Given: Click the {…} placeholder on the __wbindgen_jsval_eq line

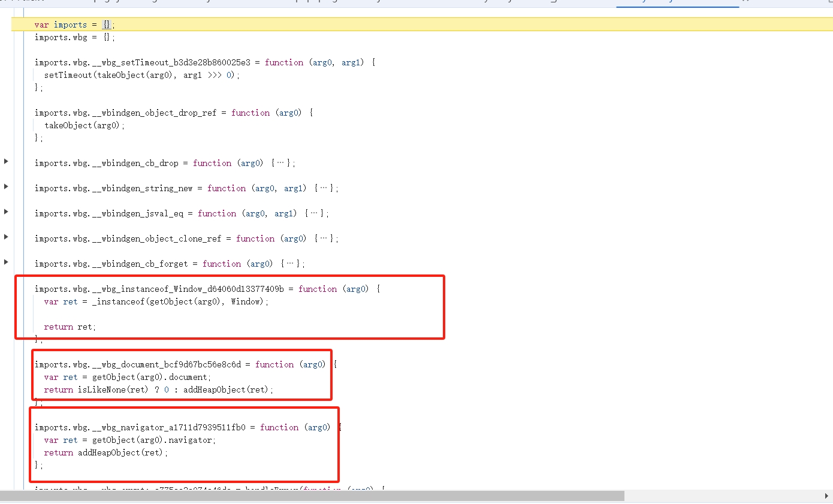Looking at the screenshot, I should [x=315, y=213].
